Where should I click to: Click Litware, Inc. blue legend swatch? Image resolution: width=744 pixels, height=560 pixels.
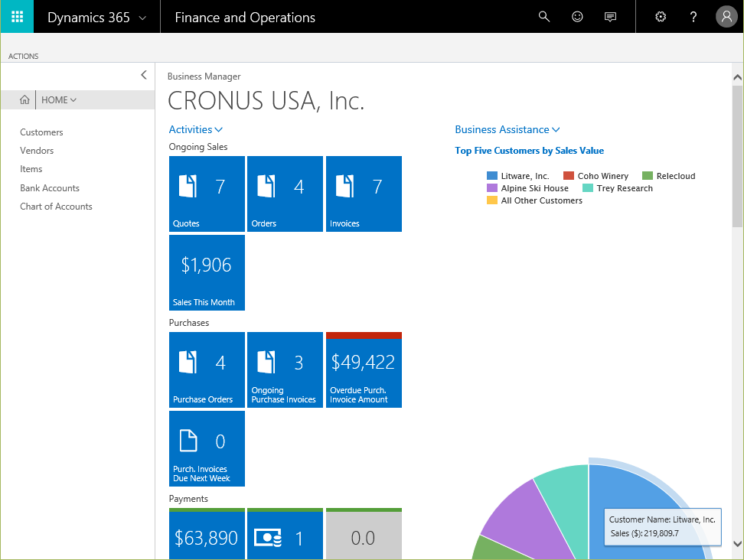pyautogui.click(x=492, y=176)
